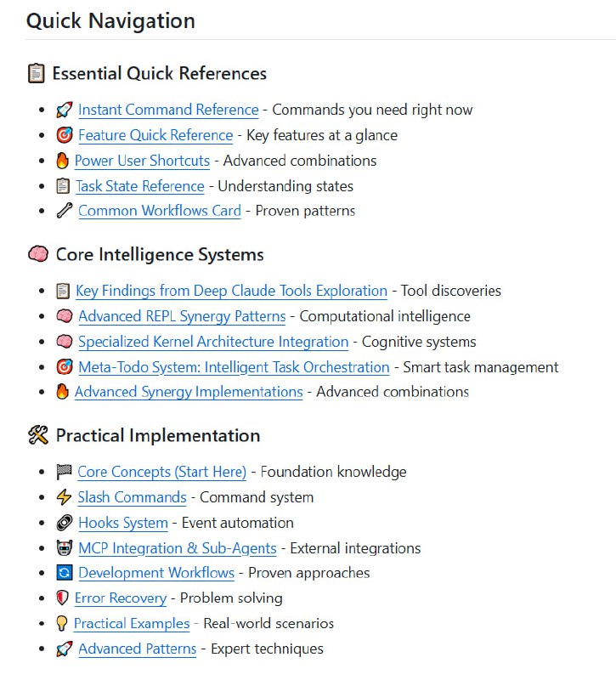Open the Feature Quick Reference link
The height and width of the screenshot is (680, 616).
coord(155,135)
